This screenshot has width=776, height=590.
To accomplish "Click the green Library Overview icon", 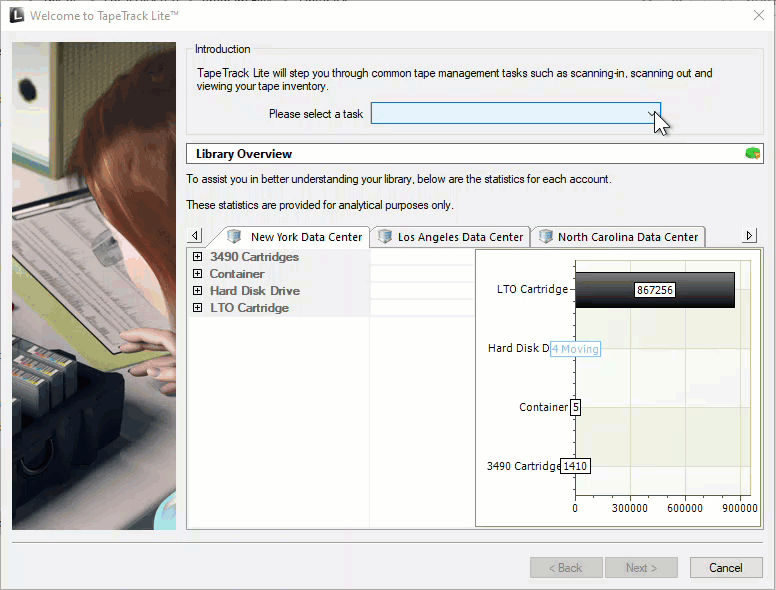I will (x=752, y=153).
